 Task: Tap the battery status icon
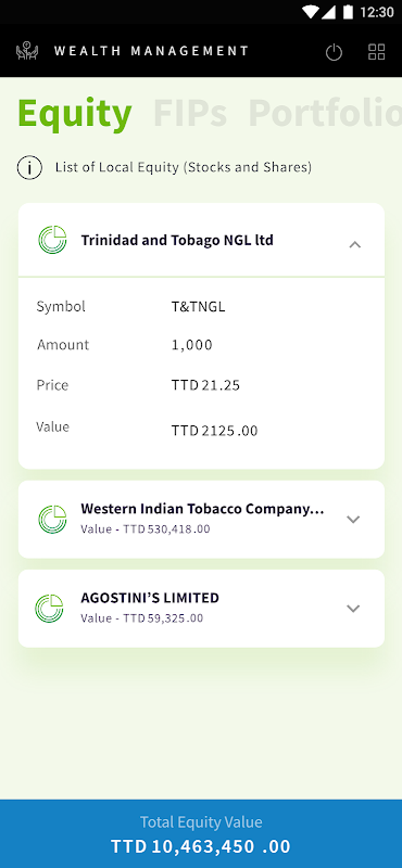click(x=348, y=12)
